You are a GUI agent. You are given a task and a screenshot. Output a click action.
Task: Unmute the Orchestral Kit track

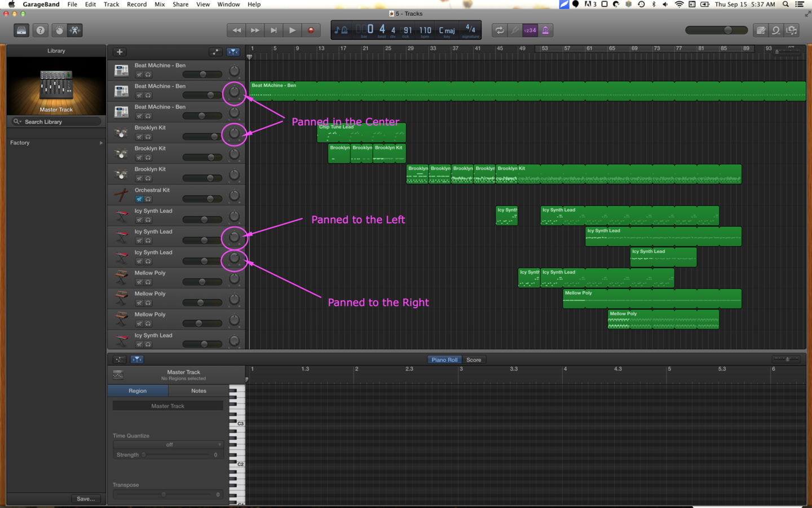point(139,199)
